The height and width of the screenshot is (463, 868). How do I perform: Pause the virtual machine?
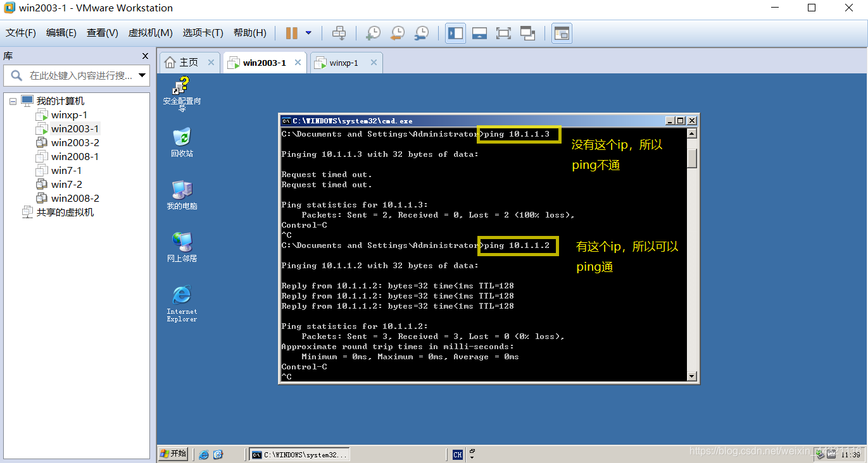292,33
